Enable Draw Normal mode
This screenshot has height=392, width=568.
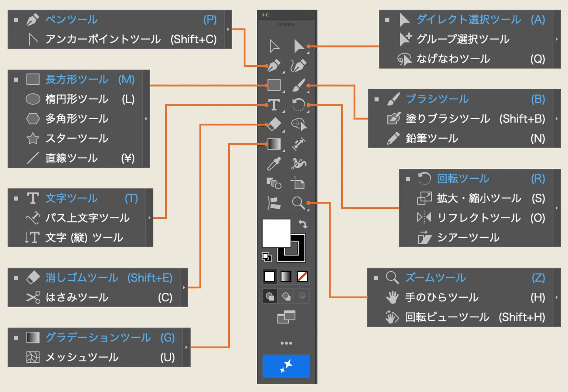click(x=270, y=296)
